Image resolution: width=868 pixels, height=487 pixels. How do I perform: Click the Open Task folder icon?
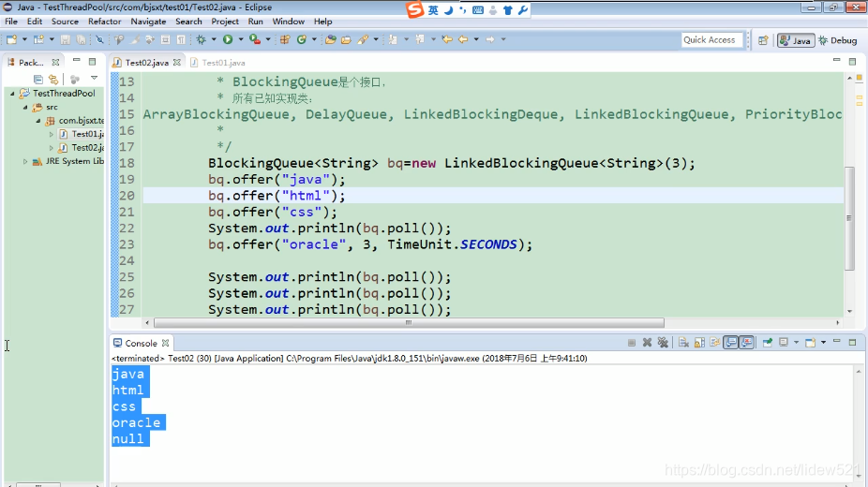click(x=346, y=39)
